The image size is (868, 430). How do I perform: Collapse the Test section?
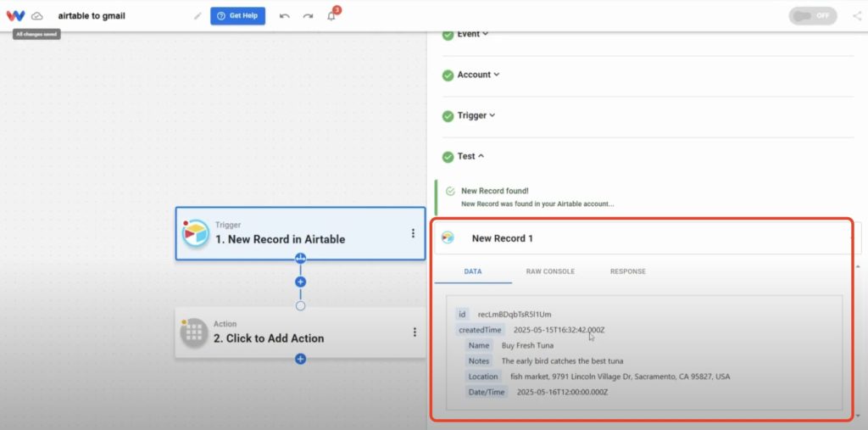tap(470, 156)
